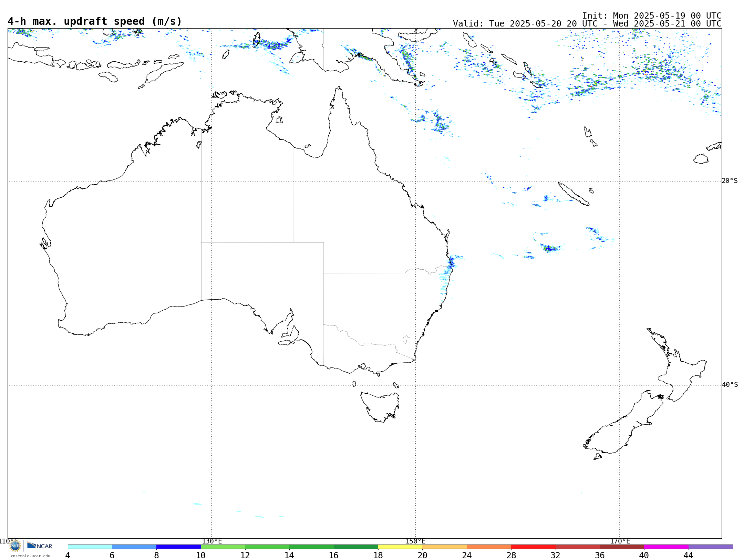
Task: Click the 130°E longitude label
Action: tap(212, 541)
